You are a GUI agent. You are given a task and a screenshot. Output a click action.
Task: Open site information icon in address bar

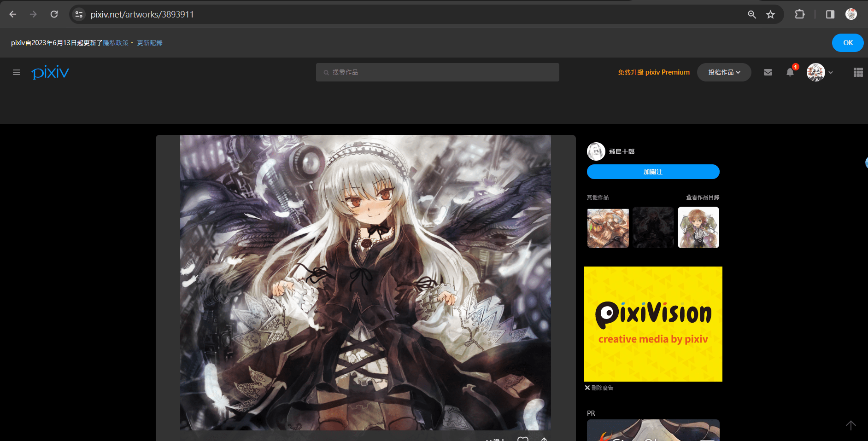click(x=79, y=14)
